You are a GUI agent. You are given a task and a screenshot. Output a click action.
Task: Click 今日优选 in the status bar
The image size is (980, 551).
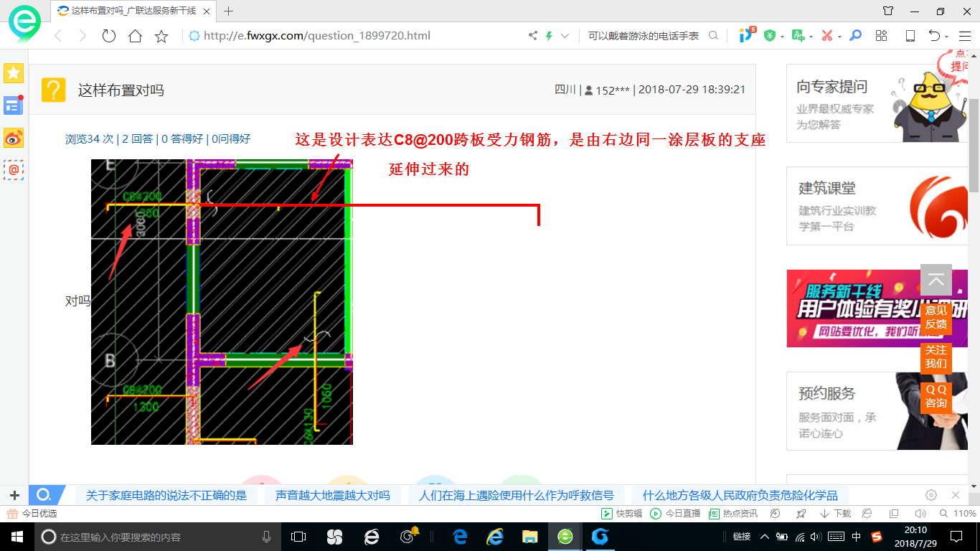pyautogui.click(x=32, y=514)
